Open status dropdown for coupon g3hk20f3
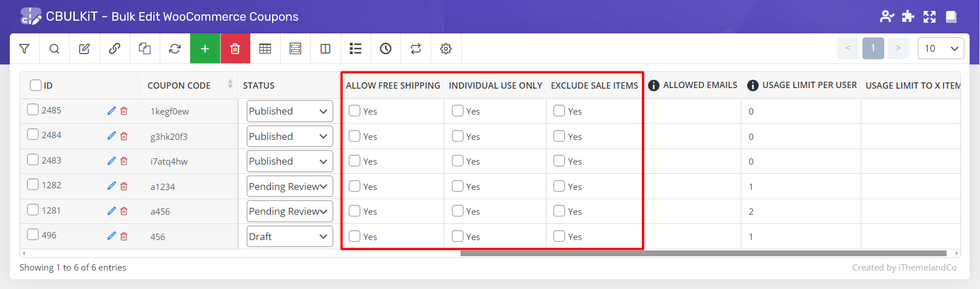The width and height of the screenshot is (980, 289). pos(289,136)
